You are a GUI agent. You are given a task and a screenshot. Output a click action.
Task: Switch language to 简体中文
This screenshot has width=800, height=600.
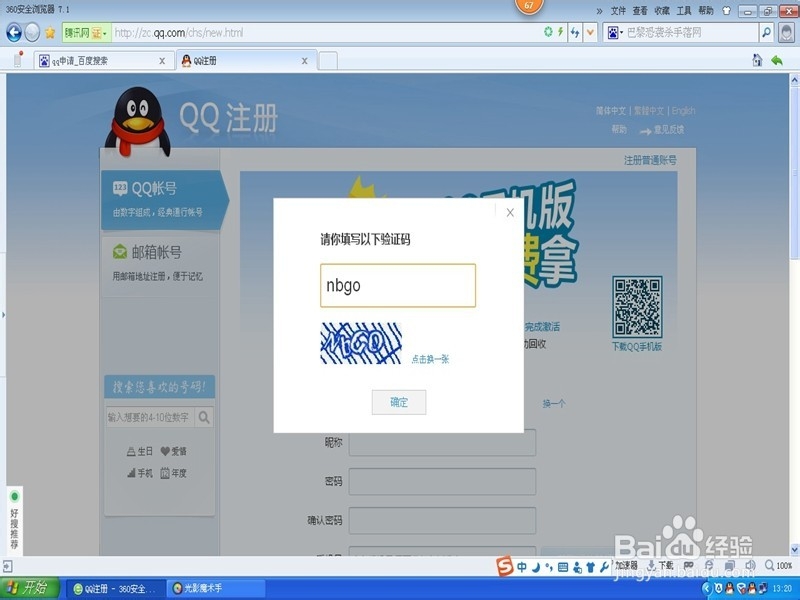click(611, 111)
